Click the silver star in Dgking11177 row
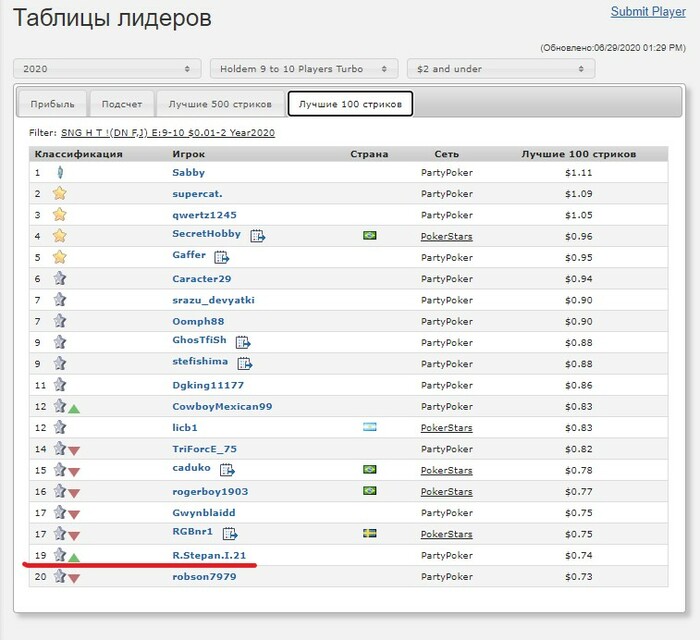 pos(60,385)
